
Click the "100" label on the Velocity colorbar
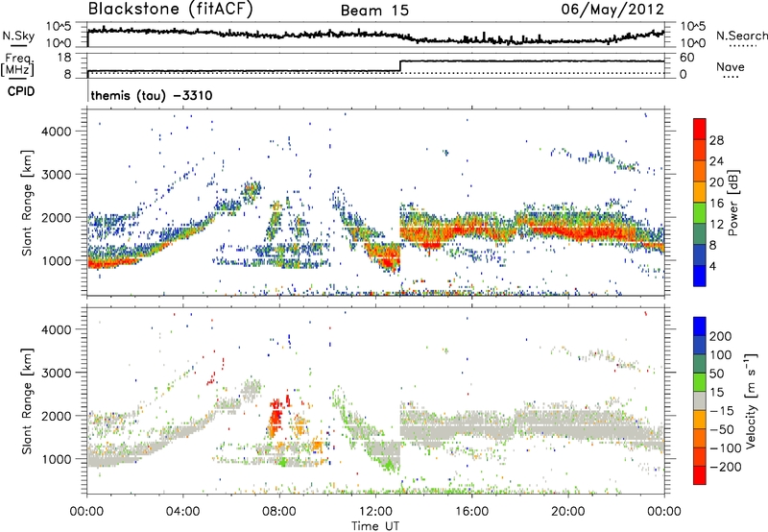click(x=721, y=354)
